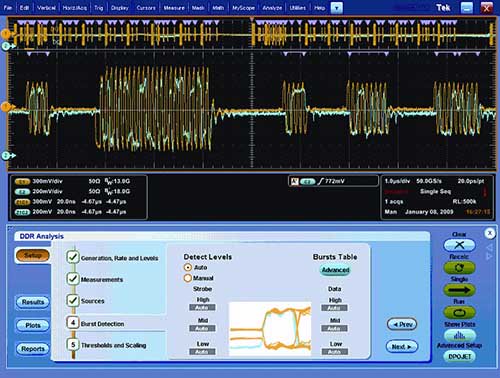Click channel 2 marker on overview waveform
500x378 pixels.
click(6, 46)
